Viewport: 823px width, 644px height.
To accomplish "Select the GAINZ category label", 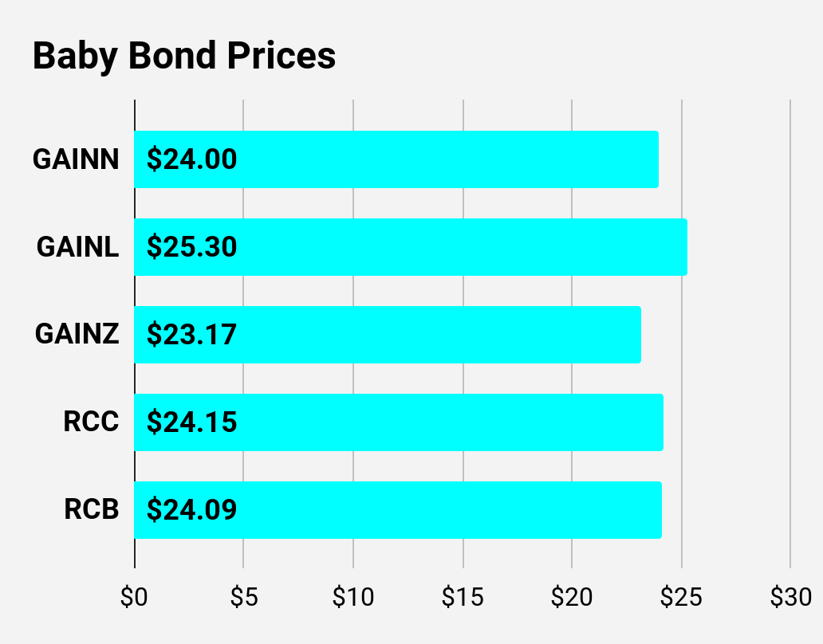I will pyautogui.click(x=77, y=334).
